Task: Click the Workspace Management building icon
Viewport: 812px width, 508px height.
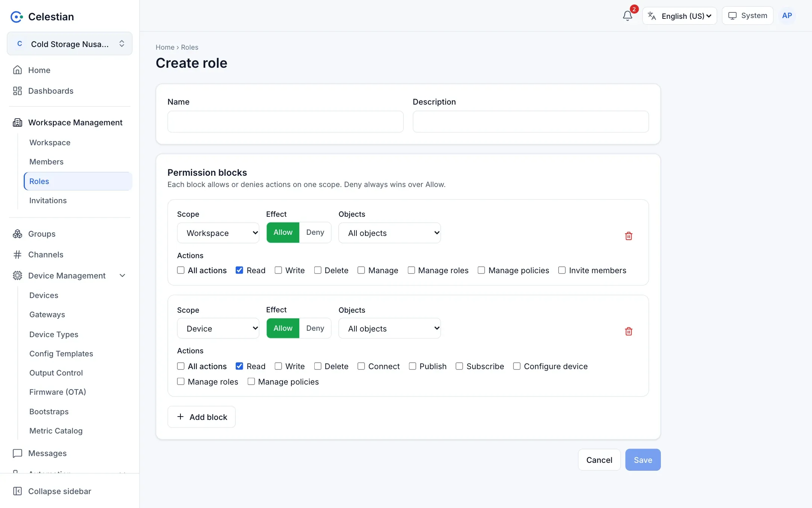Action: coord(17,122)
